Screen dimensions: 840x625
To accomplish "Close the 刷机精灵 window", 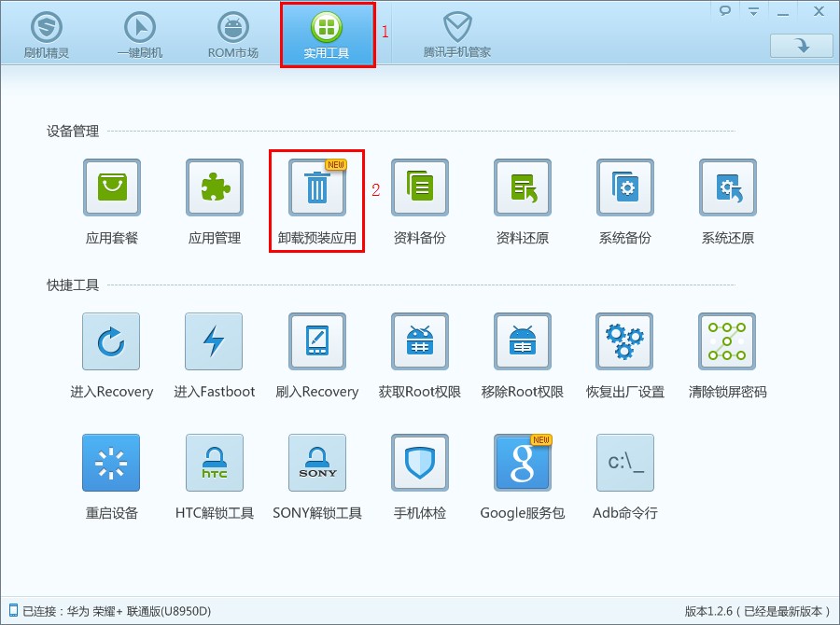I will [x=819, y=10].
